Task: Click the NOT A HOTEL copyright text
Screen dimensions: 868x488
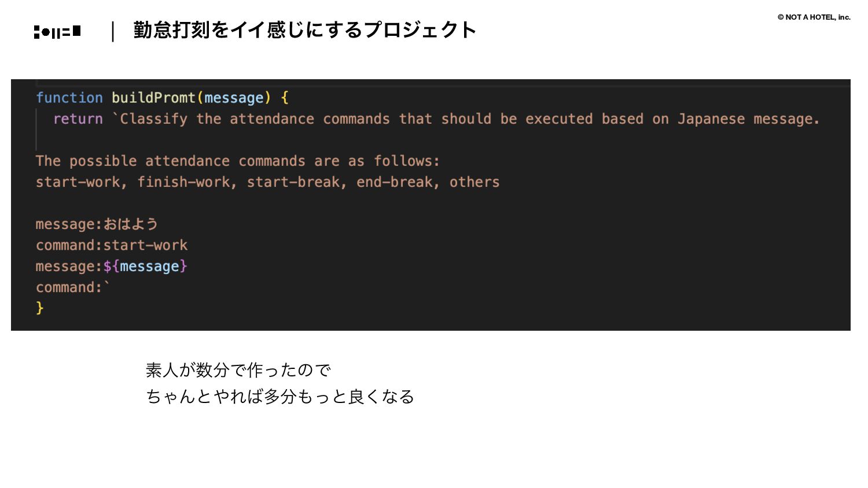Action: coord(814,17)
